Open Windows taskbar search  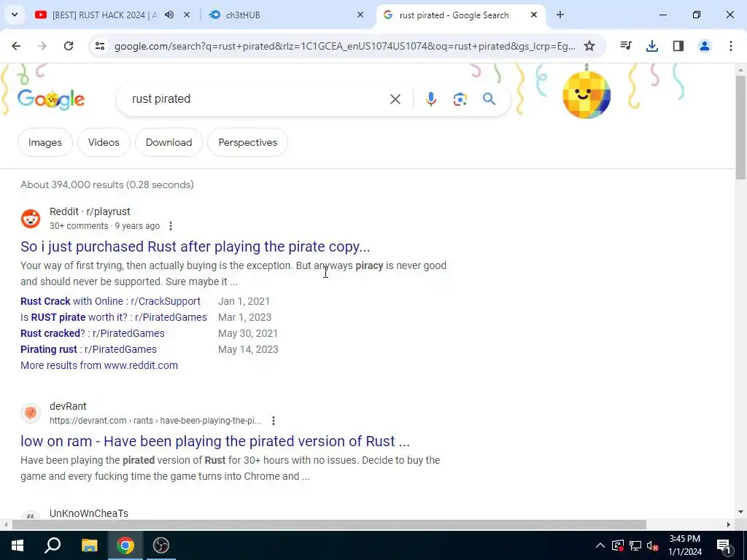point(53,545)
